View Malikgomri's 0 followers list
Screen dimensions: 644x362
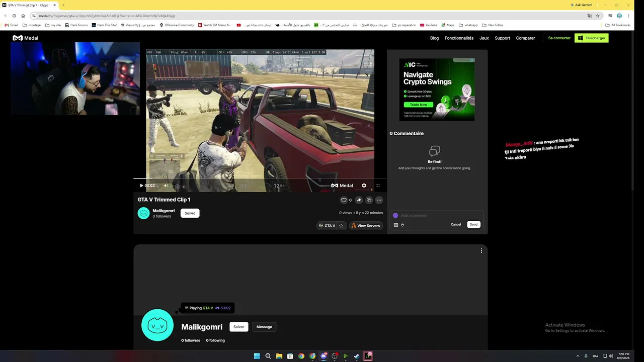191,340
